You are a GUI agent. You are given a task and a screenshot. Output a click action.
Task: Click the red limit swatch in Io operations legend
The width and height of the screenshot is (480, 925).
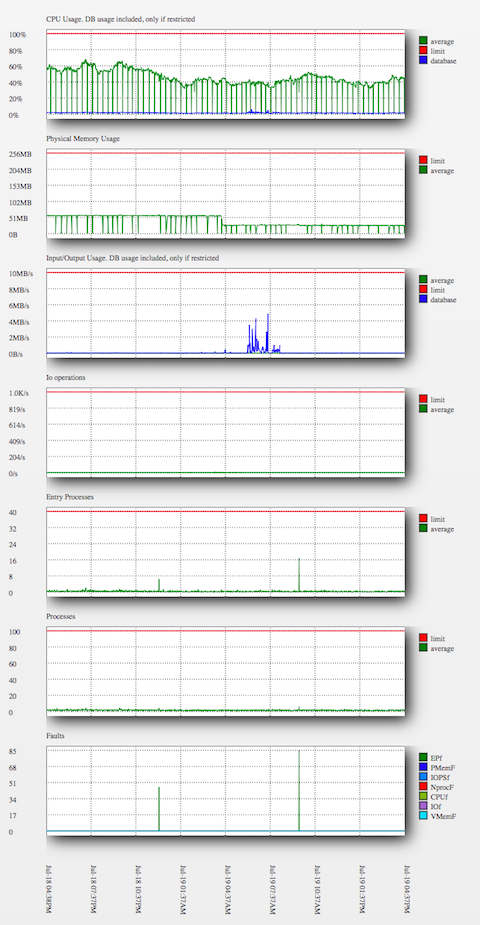[x=423, y=399]
